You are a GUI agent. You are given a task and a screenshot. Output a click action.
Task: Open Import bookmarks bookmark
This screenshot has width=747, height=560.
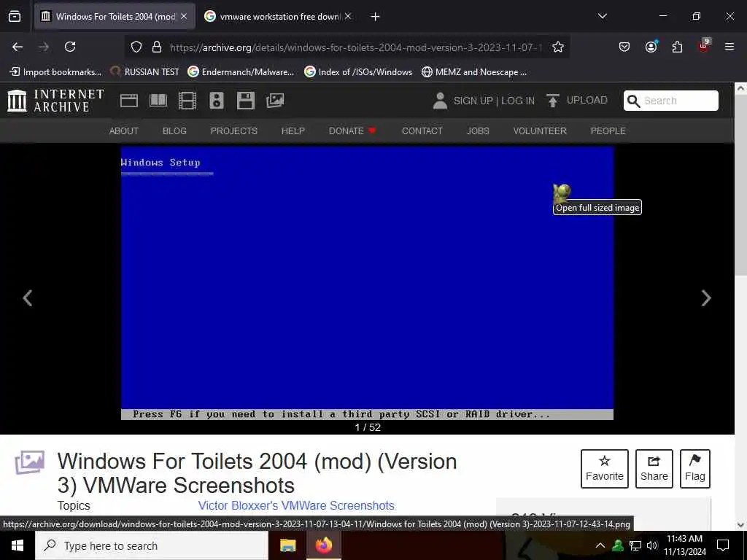click(55, 72)
